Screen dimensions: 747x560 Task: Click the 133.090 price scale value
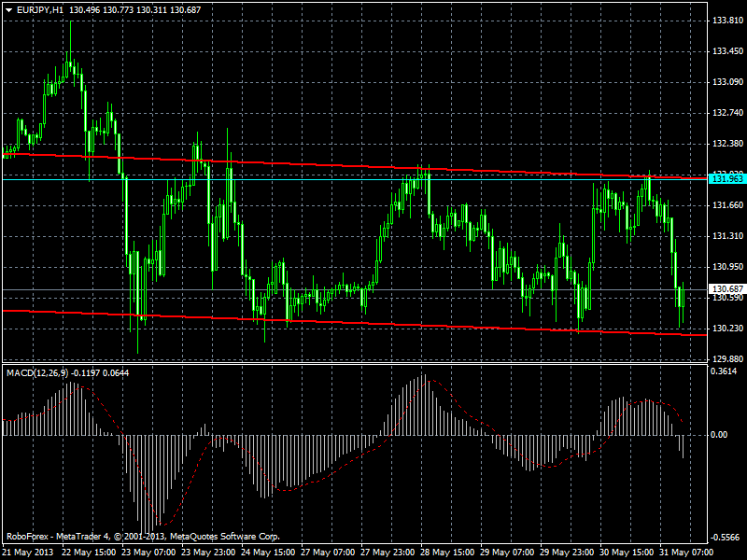point(727,82)
